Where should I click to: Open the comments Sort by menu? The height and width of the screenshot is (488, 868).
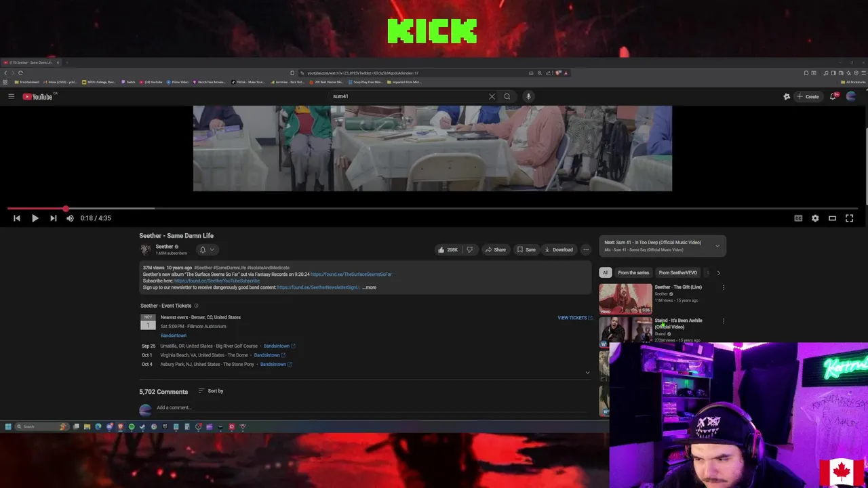(211, 391)
